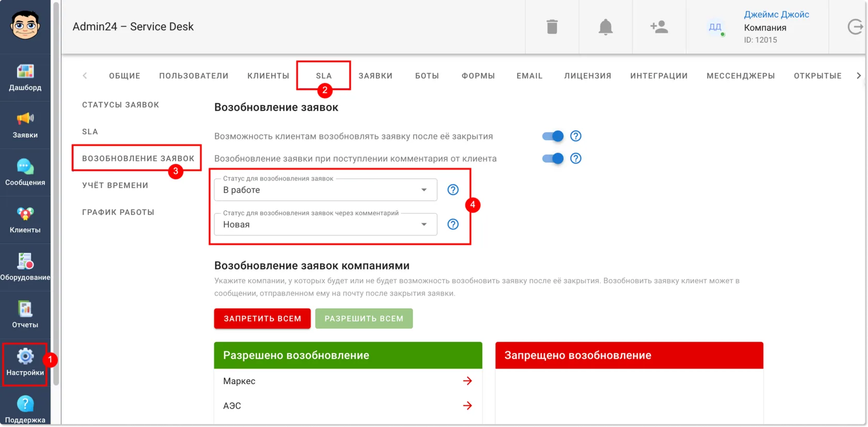Switch to the ПОЛЬЗОВАТЕЛИ tab
This screenshot has height=427, width=868.
point(194,76)
